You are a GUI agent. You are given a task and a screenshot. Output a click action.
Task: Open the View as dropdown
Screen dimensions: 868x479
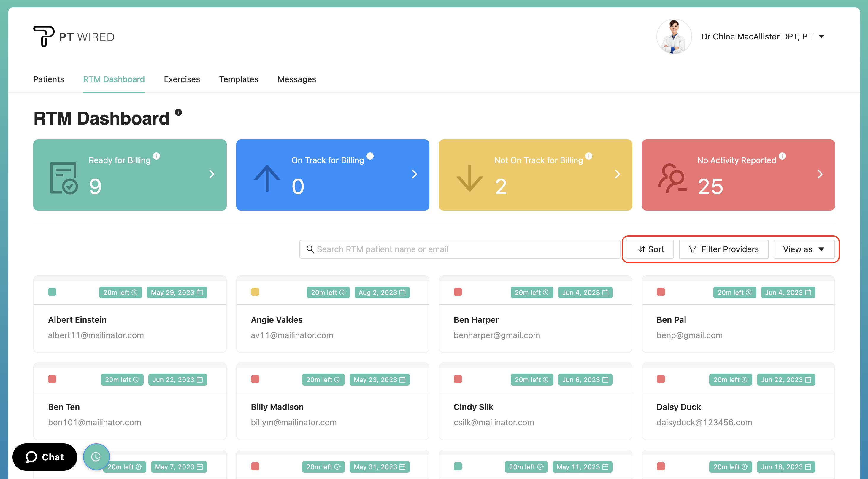pyautogui.click(x=804, y=249)
